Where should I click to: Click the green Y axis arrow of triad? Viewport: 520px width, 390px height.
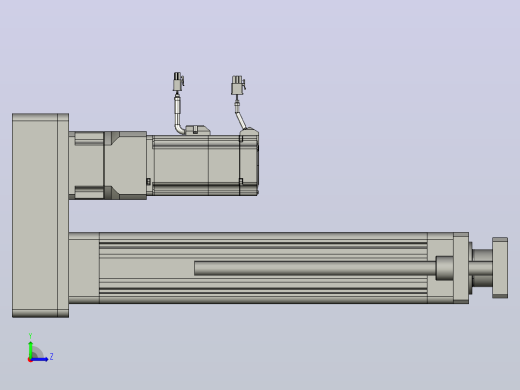point(31,349)
